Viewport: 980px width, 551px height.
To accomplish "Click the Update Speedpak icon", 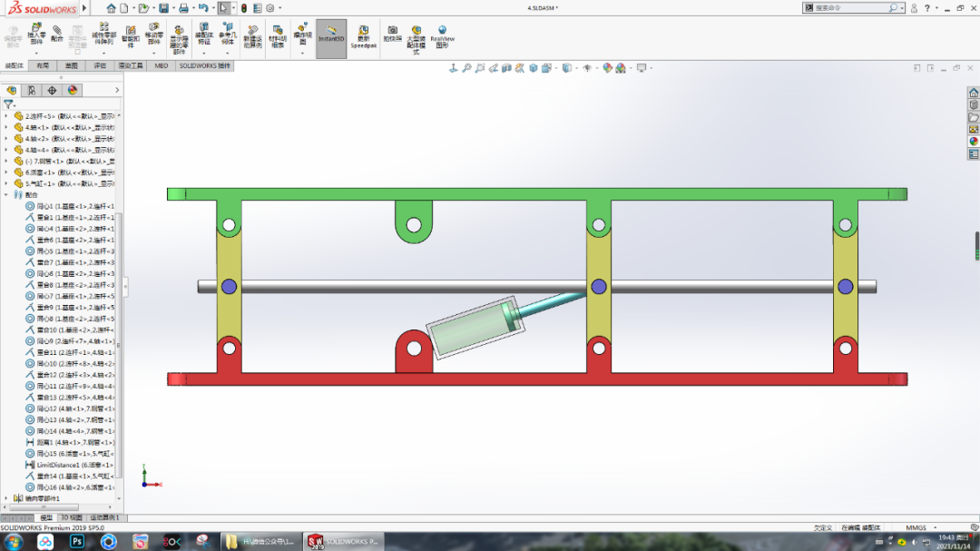I will pos(362,38).
